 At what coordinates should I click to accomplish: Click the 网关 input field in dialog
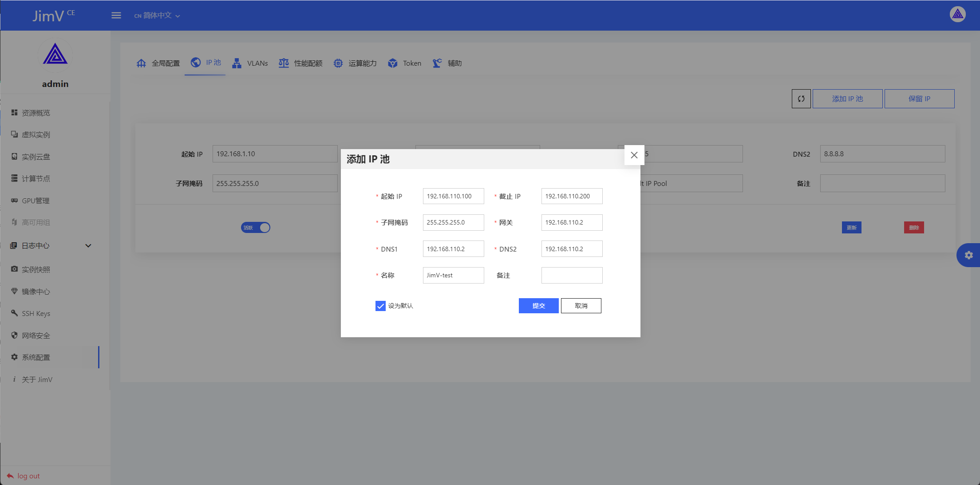tap(572, 222)
